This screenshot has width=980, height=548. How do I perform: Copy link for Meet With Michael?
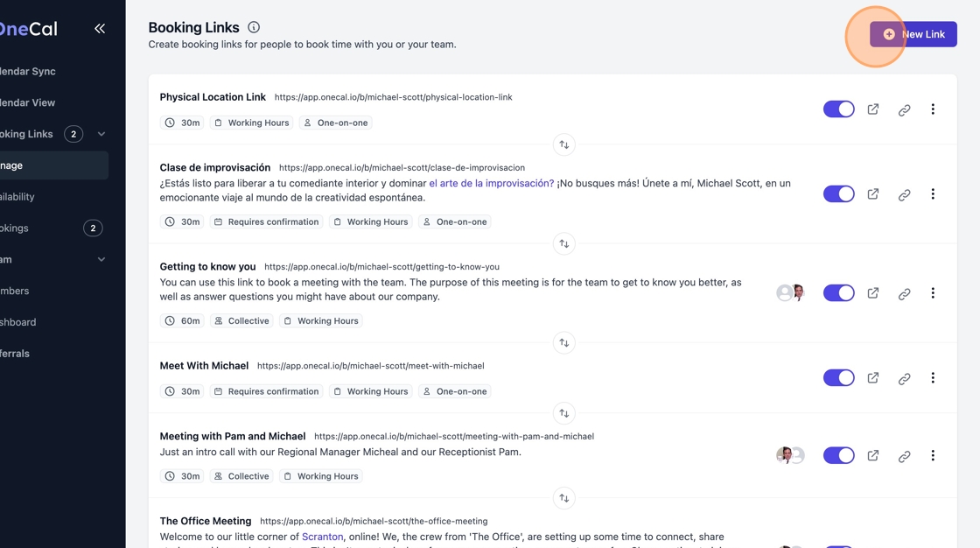tap(904, 378)
